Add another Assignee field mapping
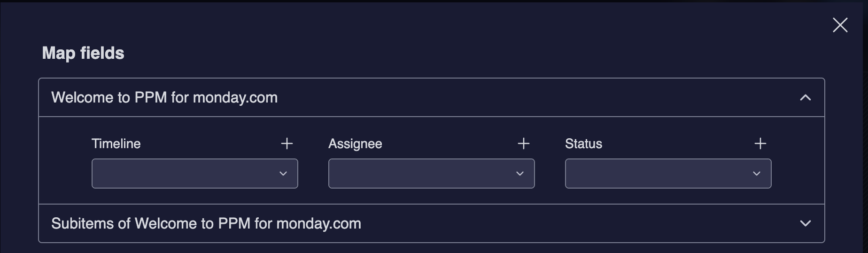 524,143
